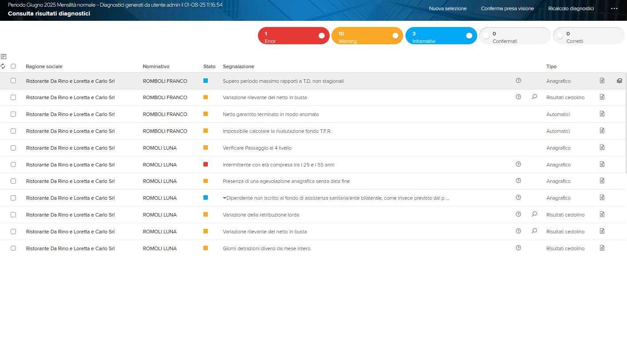Screen dimensions: 627x364
Task: Sort by Segnalazione column header
Action: (238, 66)
